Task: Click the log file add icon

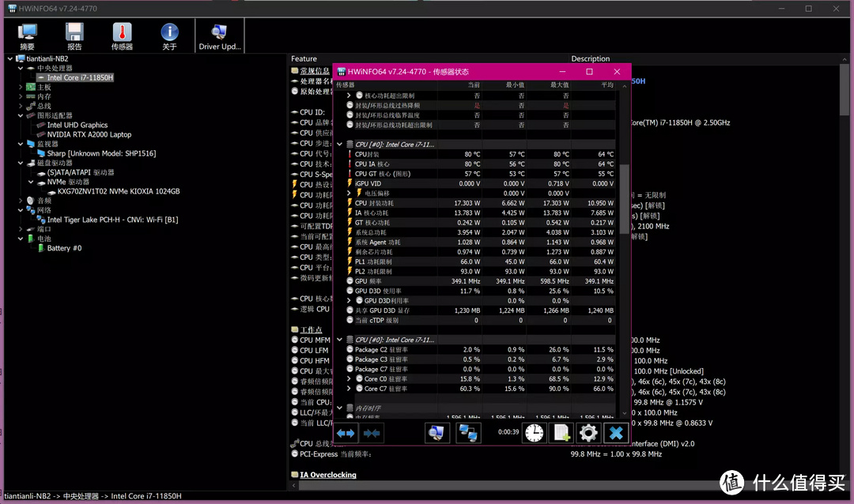Action: point(561,433)
